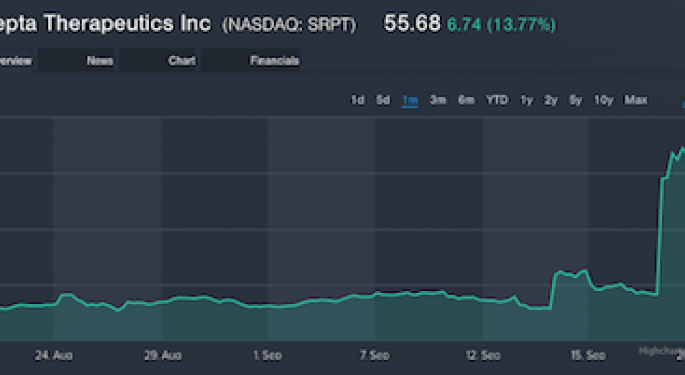The width and height of the screenshot is (685, 375).
Task: Select the 1d time range
Action: 357,100
